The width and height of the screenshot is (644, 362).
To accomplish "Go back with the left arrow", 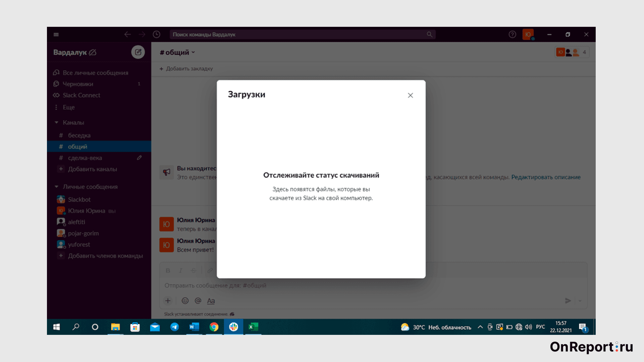I will pyautogui.click(x=127, y=35).
